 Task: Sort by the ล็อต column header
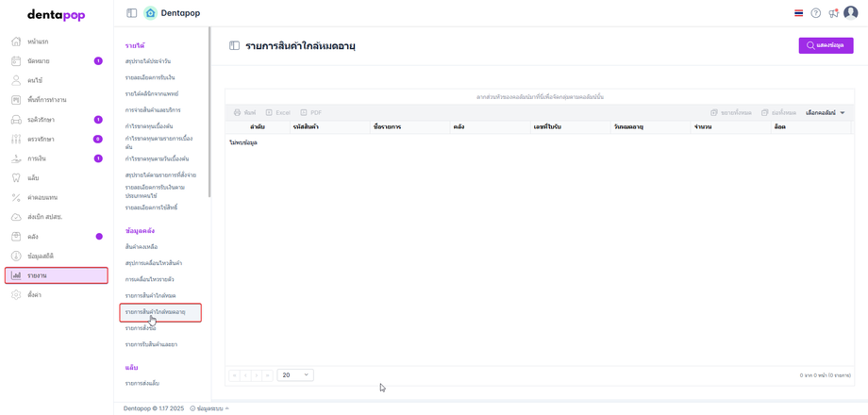pos(810,127)
